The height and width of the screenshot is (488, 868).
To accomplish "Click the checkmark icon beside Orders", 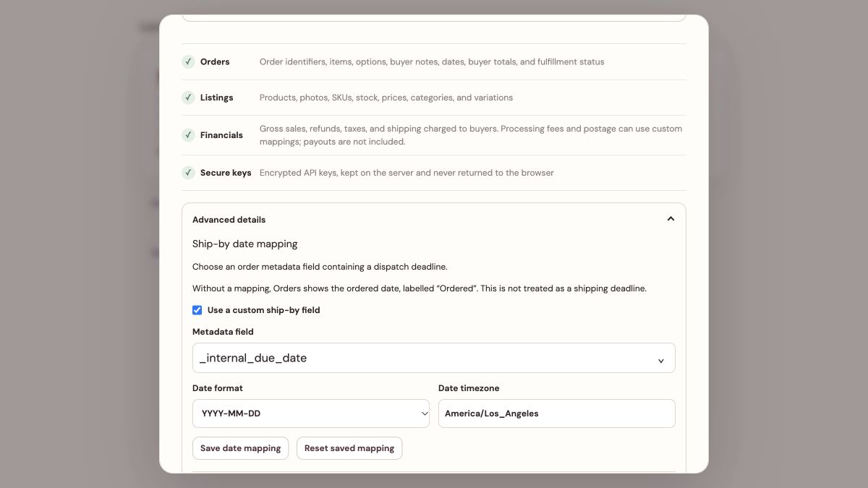I will tap(188, 61).
